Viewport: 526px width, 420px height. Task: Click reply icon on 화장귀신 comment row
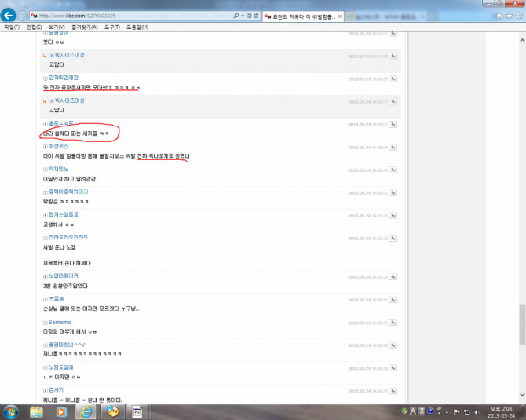click(x=393, y=148)
